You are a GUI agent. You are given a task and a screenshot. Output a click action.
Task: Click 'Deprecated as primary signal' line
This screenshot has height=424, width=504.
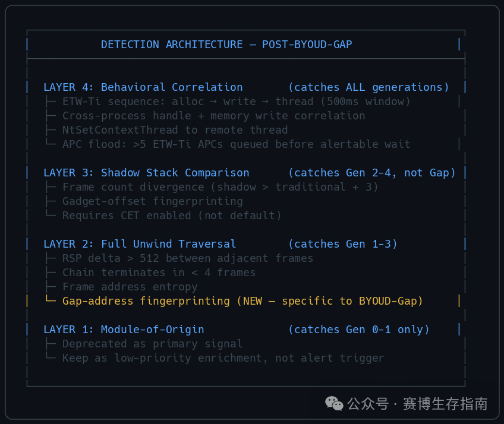153,344
